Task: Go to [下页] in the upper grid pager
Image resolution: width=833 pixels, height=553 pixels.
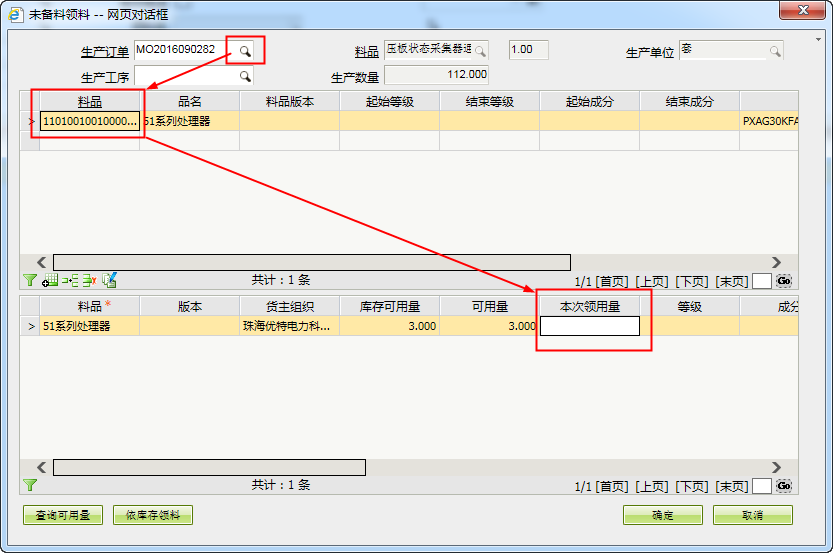Action: coord(692,282)
